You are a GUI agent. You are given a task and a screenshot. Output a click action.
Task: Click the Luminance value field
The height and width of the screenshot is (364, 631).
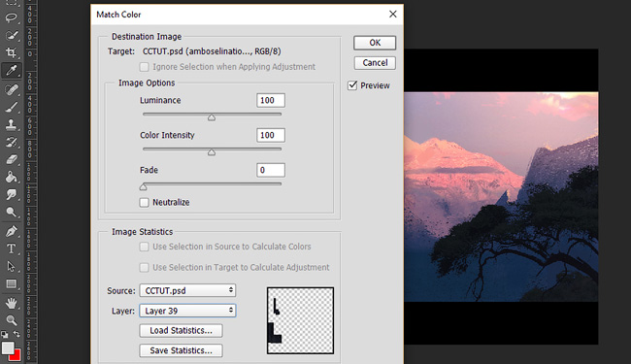(271, 100)
